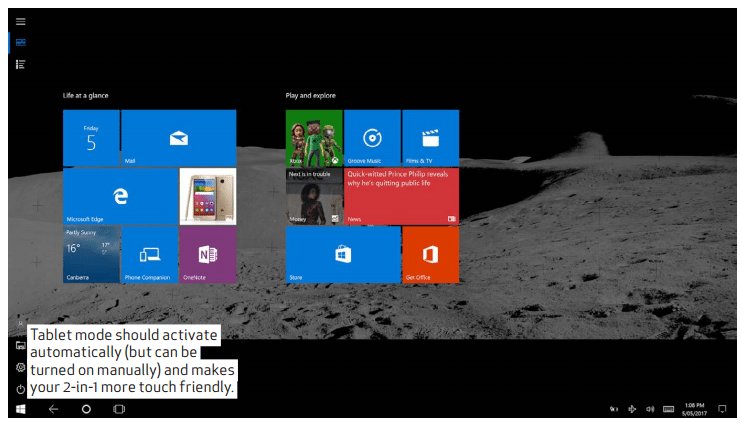This screenshot has width=742, height=423.
Task: Open the Films & TV tile
Action: pyautogui.click(x=431, y=138)
